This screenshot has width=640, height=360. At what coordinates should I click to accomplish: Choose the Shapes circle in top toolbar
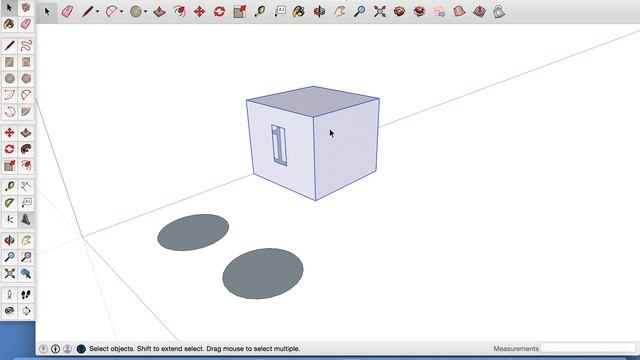136,11
